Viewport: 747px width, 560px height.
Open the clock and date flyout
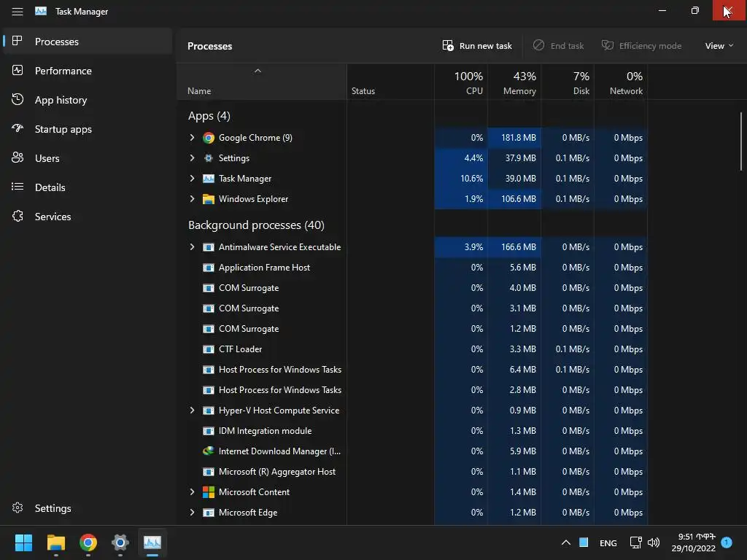click(694, 542)
